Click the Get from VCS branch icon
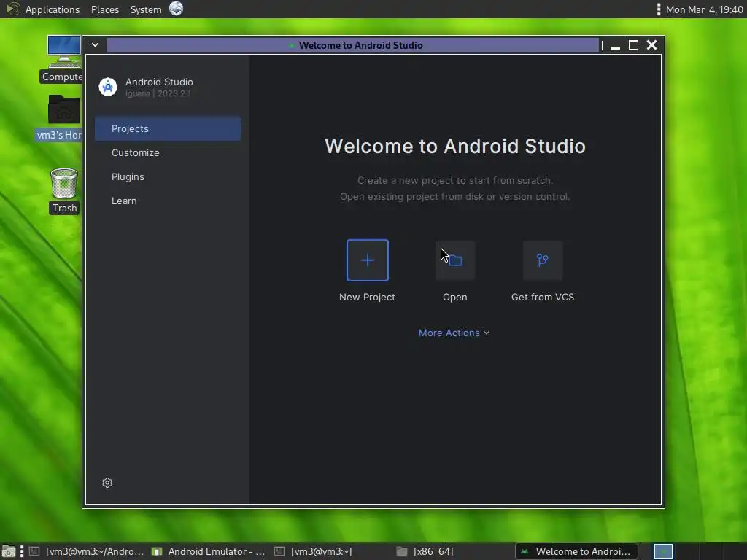Image resolution: width=747 pixels, height=560 pixels. pos(542,260)
